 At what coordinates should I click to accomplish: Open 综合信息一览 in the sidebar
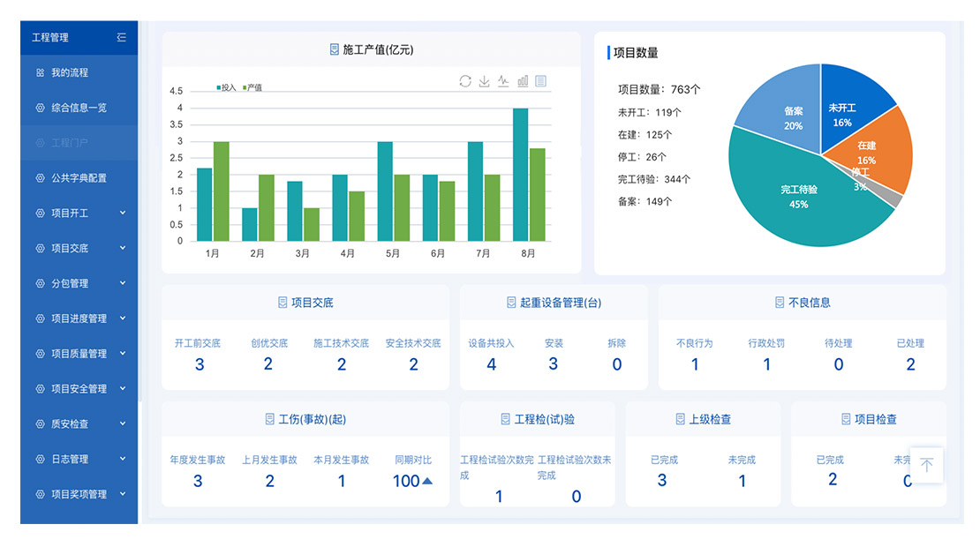[x=79, y=108]
